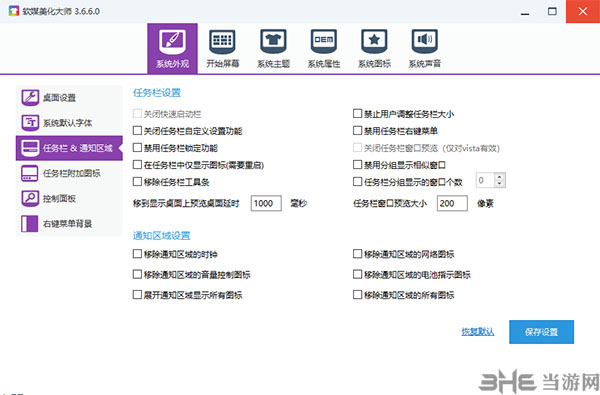Toggle 禁止用户调整任务栏大小 checkbox
This screenshot has width=600, height=395.
coord(357,114)
